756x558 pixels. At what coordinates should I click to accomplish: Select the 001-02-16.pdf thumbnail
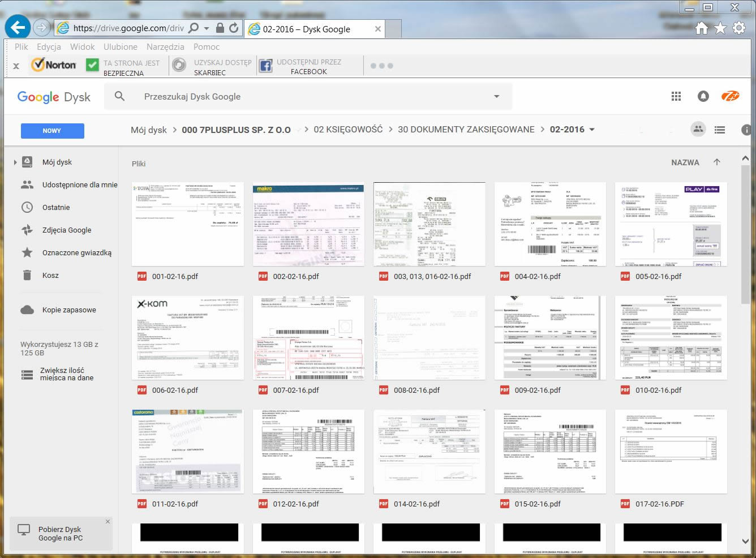pos(188,224)
